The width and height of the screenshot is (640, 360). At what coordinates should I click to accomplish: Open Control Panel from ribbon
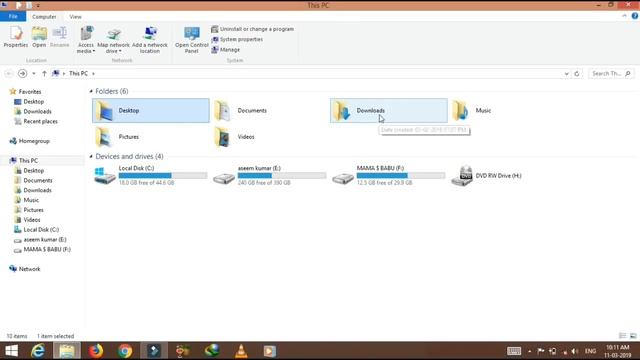coord(191,40)
